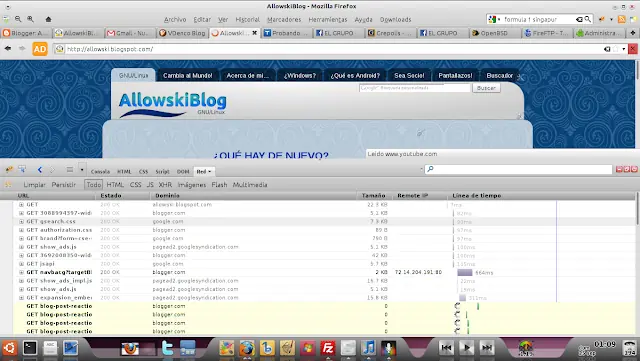The image size is (640, 361).
Task: Switch to the Consola tab in Firebug
Action: tap(100, 172)
